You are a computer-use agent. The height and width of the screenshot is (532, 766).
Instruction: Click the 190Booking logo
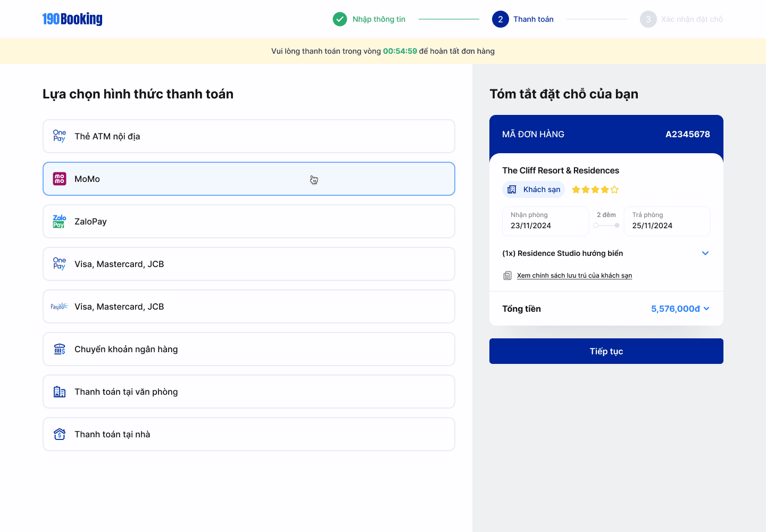tap(72, 19)
